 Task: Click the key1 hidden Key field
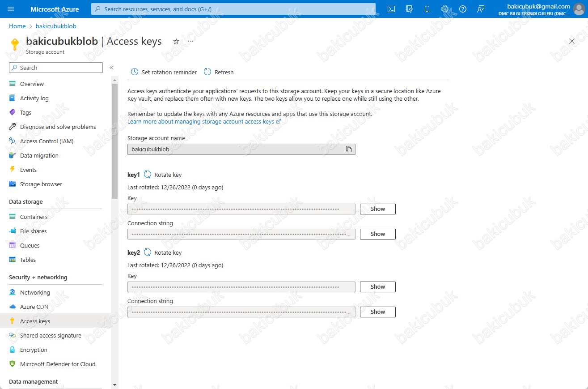241,209
